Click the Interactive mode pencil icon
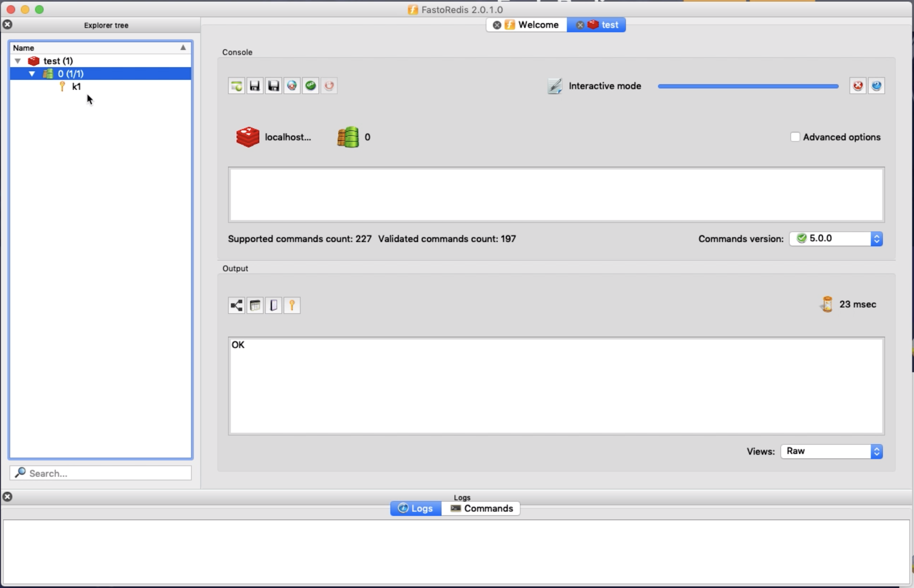 [555, 86]
